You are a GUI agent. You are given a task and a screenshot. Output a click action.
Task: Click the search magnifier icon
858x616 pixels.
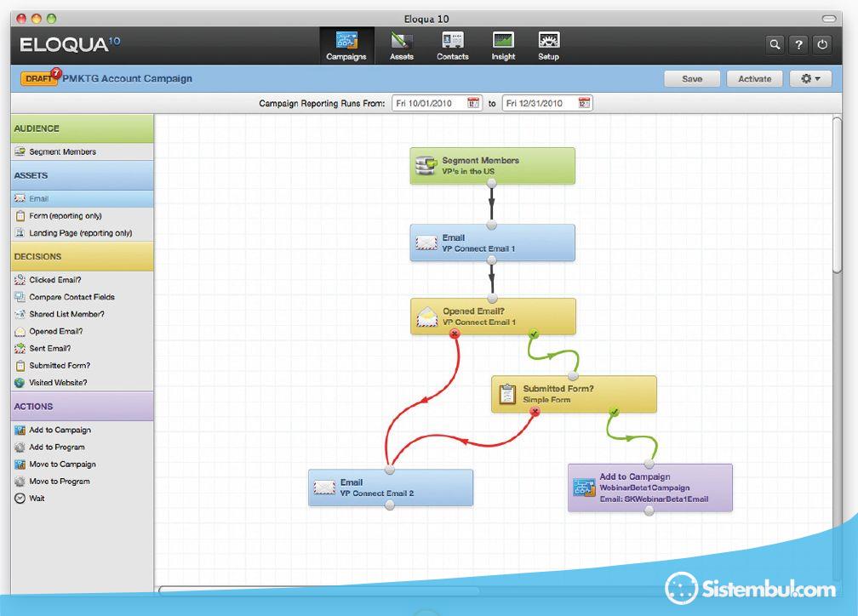pyautogui.click(x=775, y=45)
